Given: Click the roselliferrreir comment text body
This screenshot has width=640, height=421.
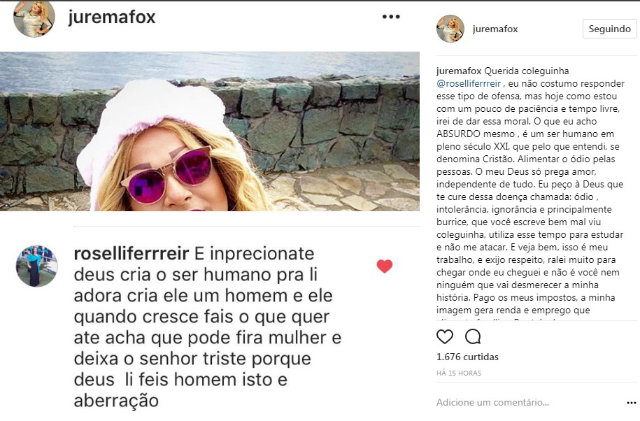Looking at the screenshot, I should pos(207,327).
